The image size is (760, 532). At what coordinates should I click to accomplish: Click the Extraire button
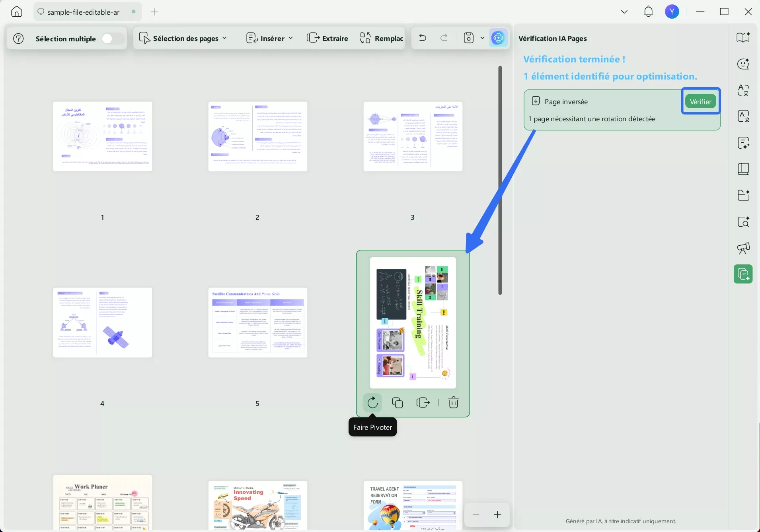tap(327, 38)
